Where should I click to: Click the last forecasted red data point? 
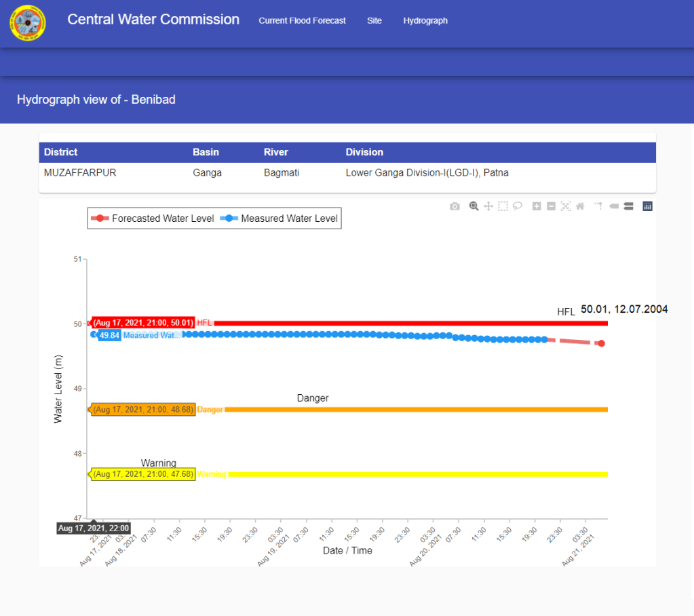click(601, 343)
